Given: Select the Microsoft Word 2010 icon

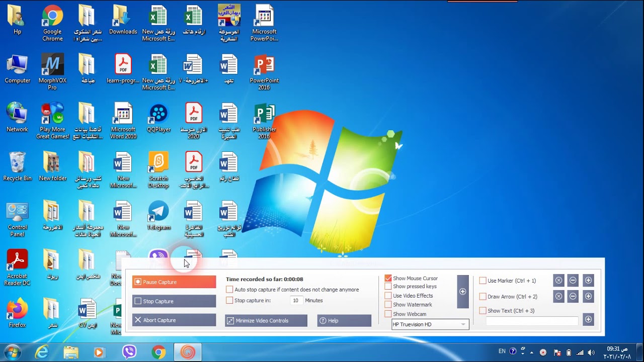Looking at the screenshot, I should click(123, 121).
